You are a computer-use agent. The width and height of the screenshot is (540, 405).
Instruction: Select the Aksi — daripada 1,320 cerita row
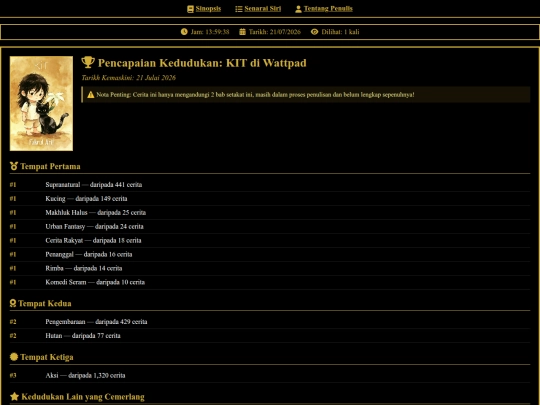pos(270,375)
